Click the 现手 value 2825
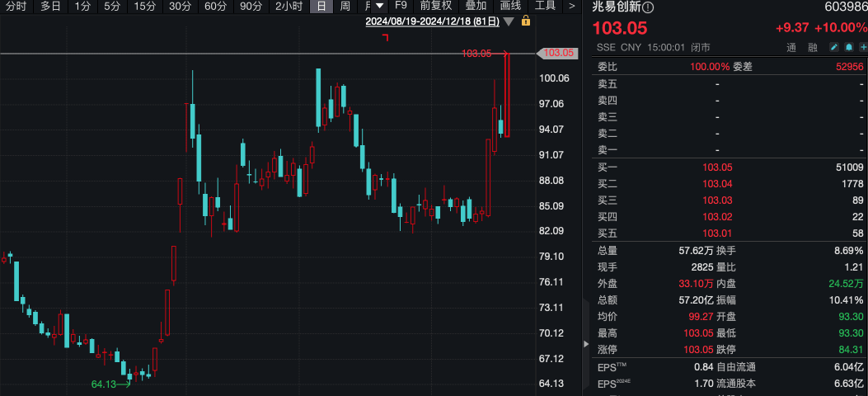The width and height of the screenshot is (868, 396). 702,267
